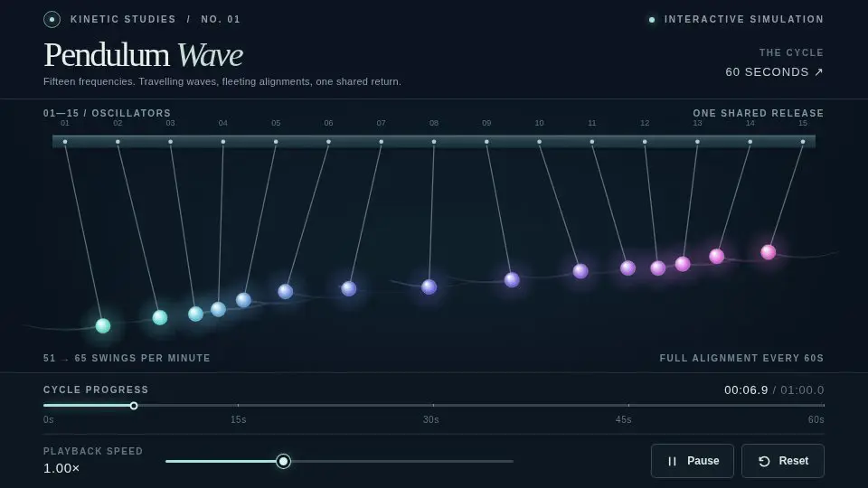
Task: Click the teal pendulum bob of oscillator 01
Action: click(103, 325)
